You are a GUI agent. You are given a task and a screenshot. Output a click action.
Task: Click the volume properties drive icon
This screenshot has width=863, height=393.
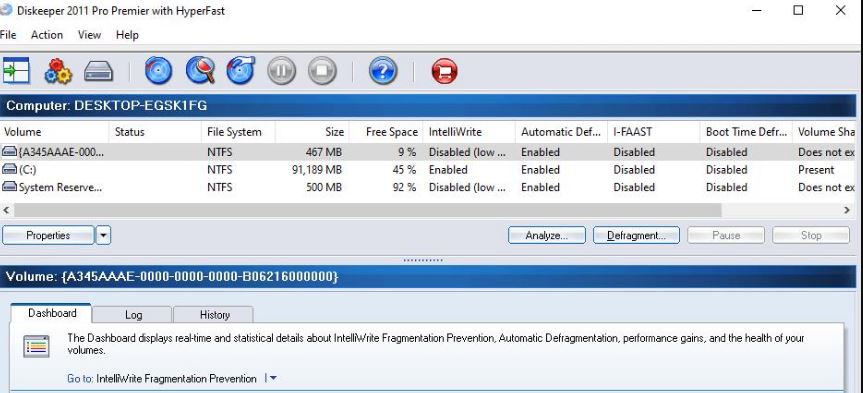(99, 72)
